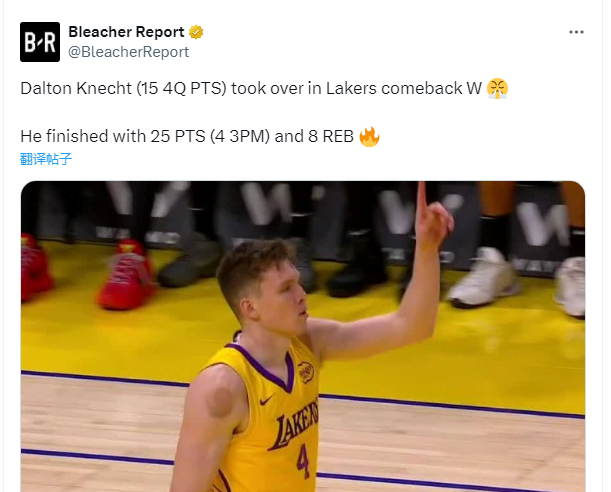Click the steaming face emoji
The height and width of the screenshot is (492, 611).
497,89
